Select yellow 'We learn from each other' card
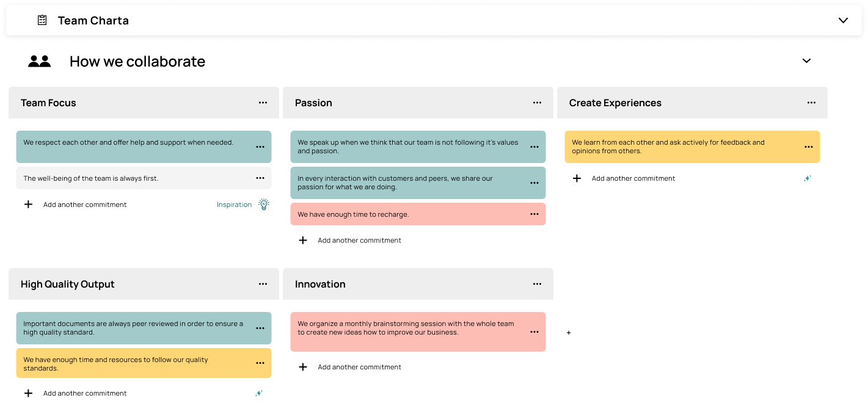868x417 pixels. 692,147
